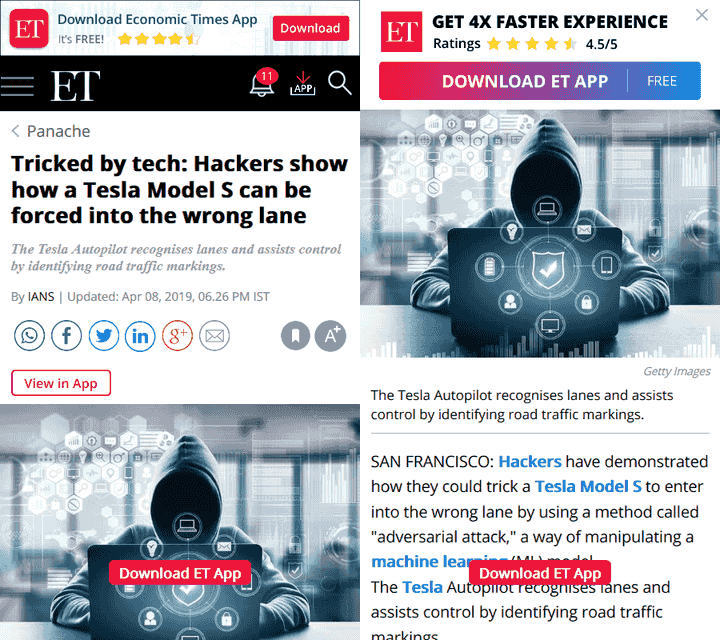Click the View in App button

click(61, 383)
